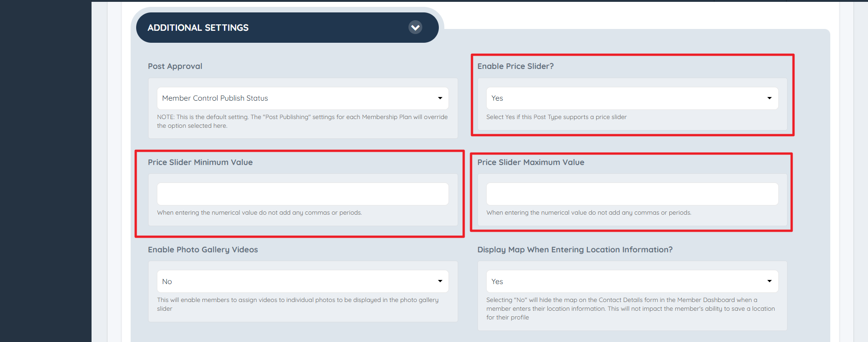Click the 'Selecting No will hide the map' text
This screenshot has width=868, height=342.
(631, 308)
